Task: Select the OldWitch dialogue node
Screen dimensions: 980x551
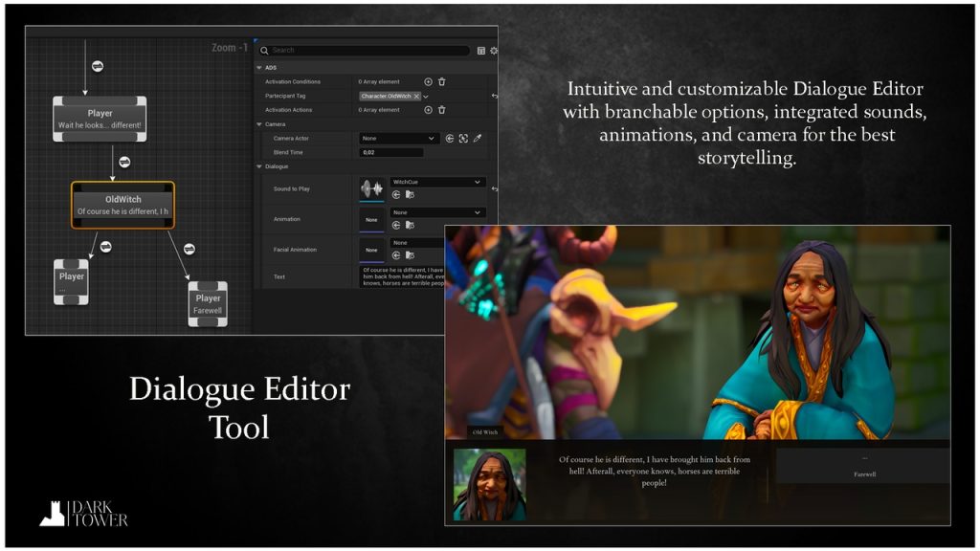Action: tap(122, 205)
